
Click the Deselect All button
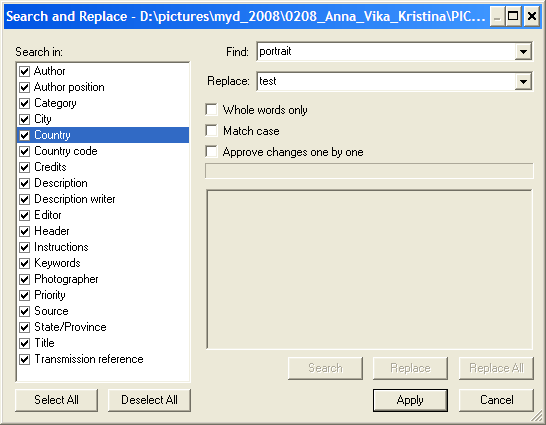pos(149,400)
